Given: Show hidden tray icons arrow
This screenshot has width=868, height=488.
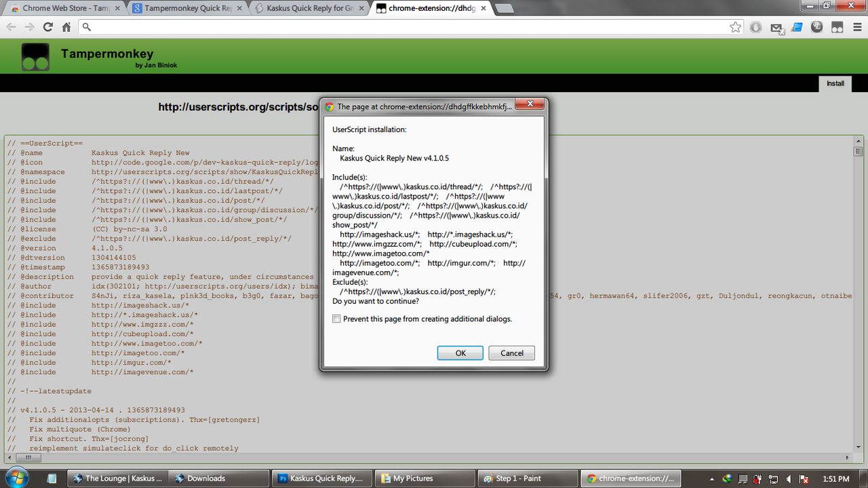Looking at the screenshot, I should 712,479.
